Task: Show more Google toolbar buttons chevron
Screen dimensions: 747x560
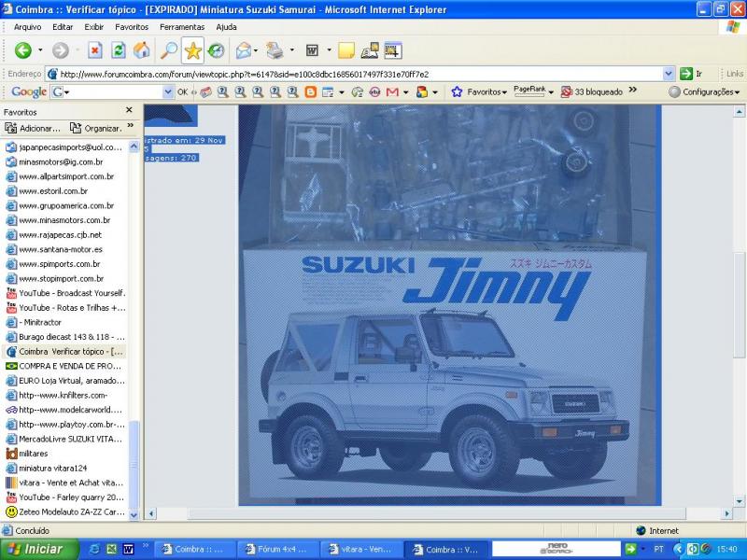Action: [633, 90]
